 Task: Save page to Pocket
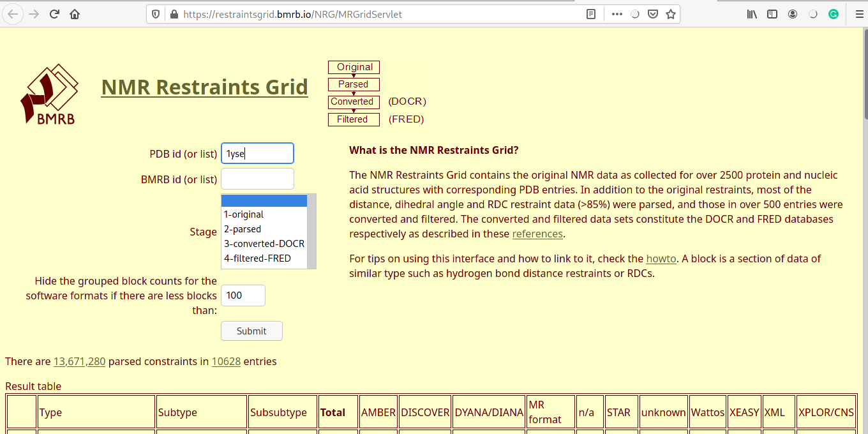(652, 14)
